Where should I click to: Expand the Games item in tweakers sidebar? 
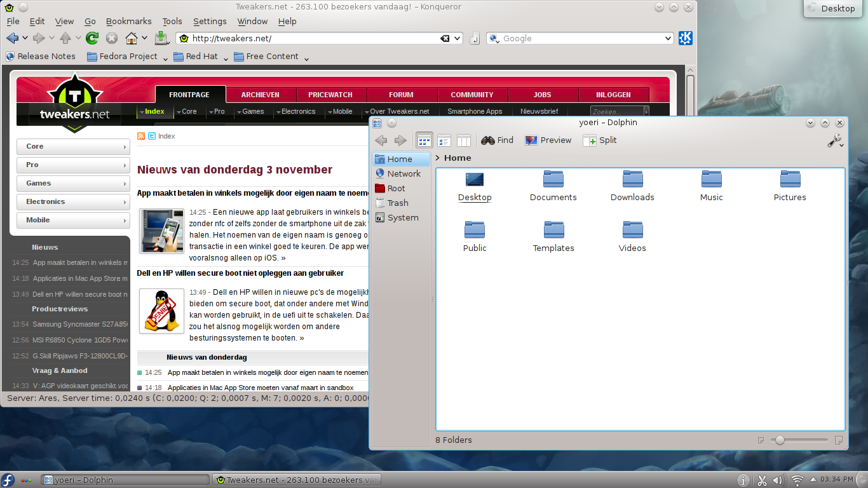73,184
